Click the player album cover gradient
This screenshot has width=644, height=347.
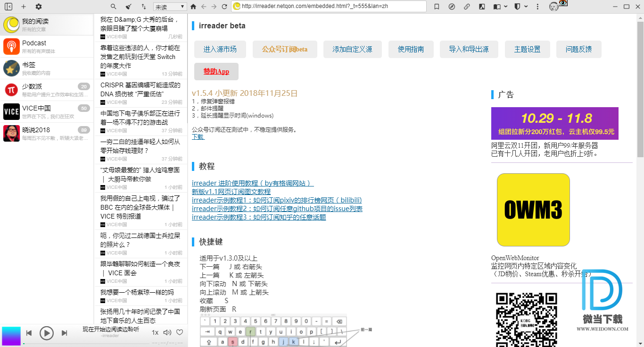click(x=11, y=336)
